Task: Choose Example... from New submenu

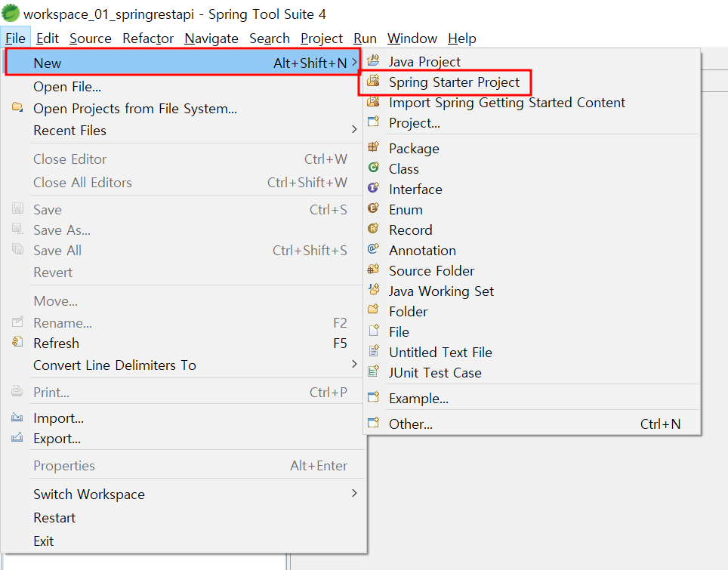Action: tap(532, 399)
